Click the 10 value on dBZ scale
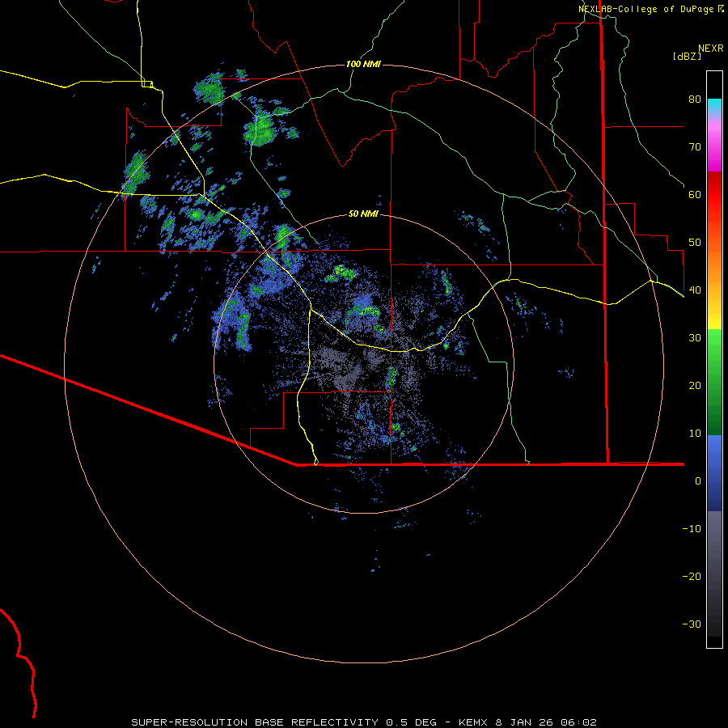 pos(695,434)
